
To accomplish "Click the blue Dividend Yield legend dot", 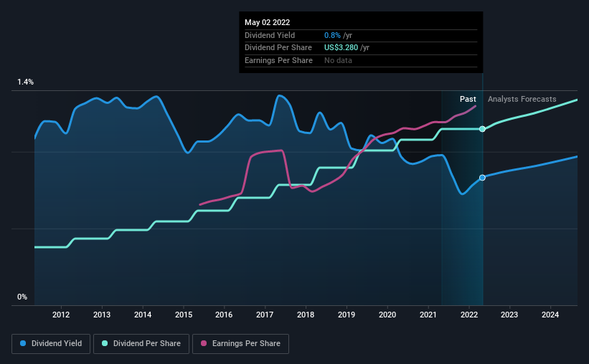I will 23,343.
